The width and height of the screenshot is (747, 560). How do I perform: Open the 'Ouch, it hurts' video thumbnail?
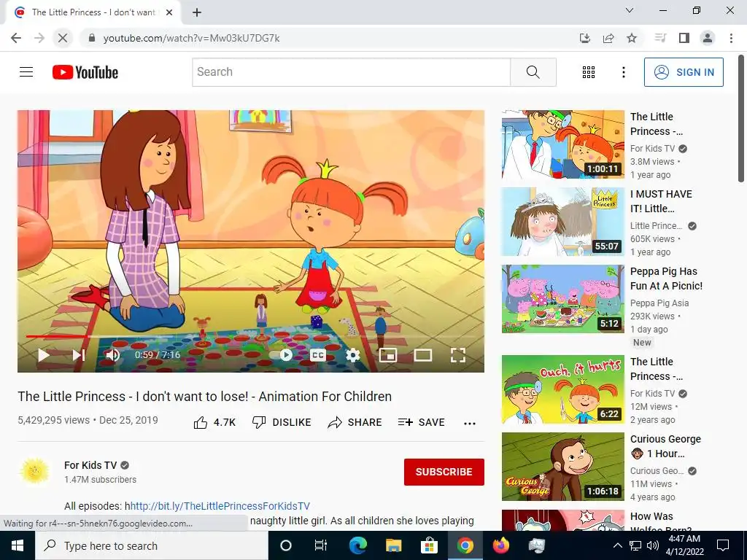click(562, 389)
